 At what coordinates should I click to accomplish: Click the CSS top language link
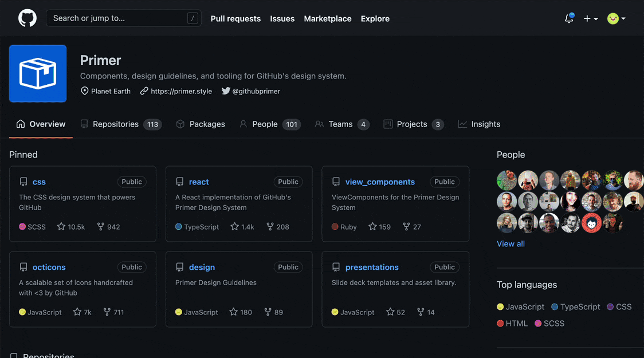click(x=619, y=306)
